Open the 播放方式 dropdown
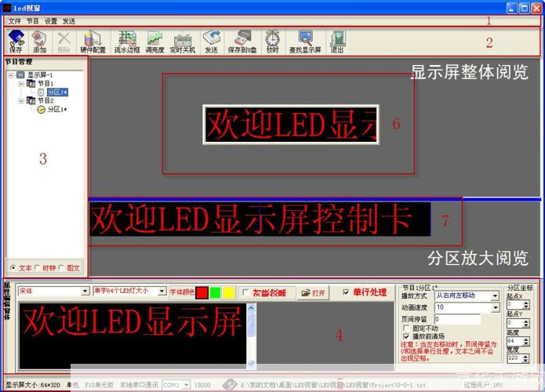The image size is (545, 392). point(496,296)
